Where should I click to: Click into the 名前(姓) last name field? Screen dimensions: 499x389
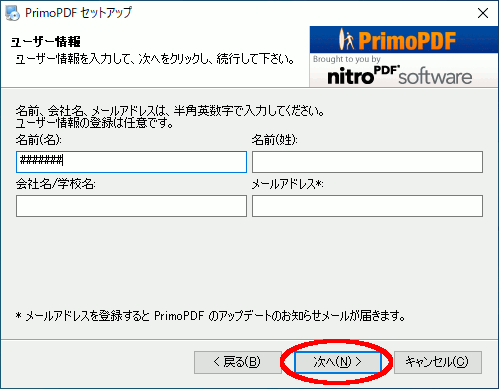(x=367, y=162)
